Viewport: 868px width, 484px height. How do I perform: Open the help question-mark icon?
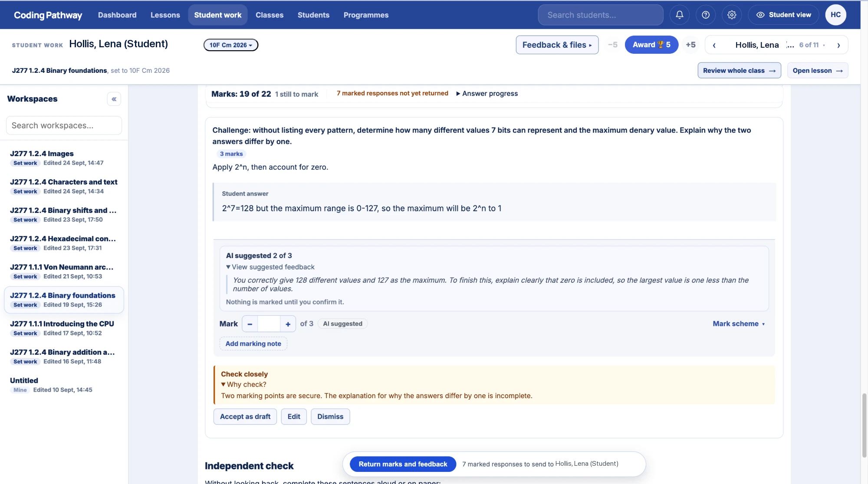[x=706, y=15]
